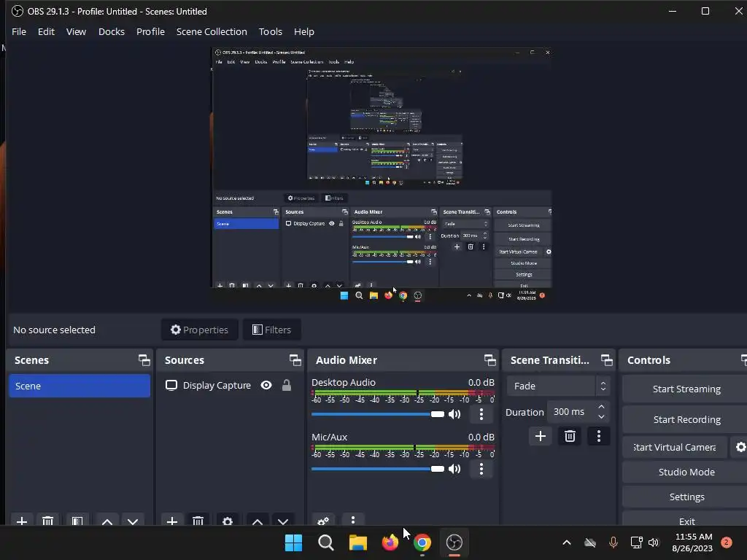Add a new scene with plus icon

21,521
